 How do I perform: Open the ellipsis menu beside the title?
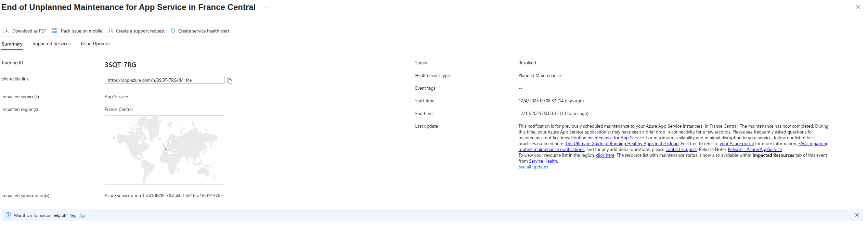pos(267,7)
